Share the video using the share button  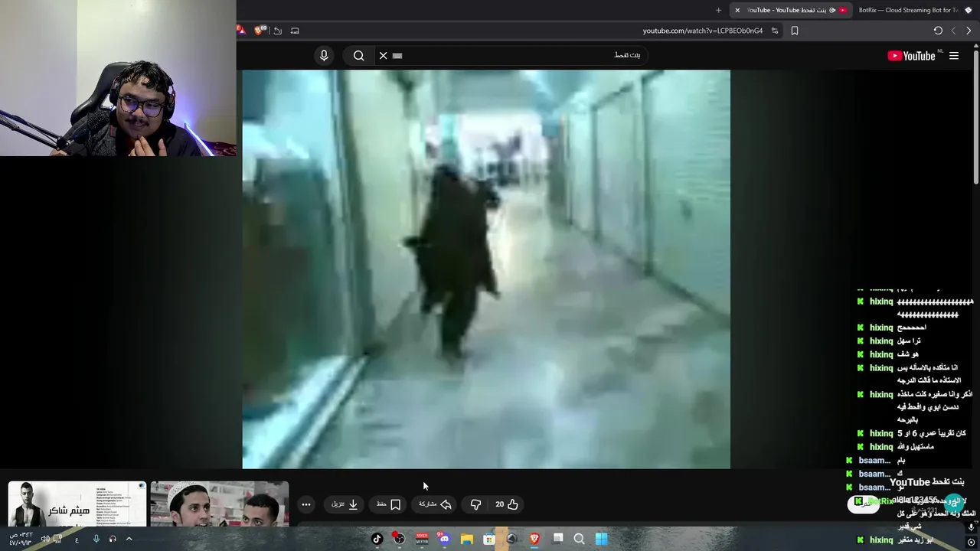click(x=435, y=504)
